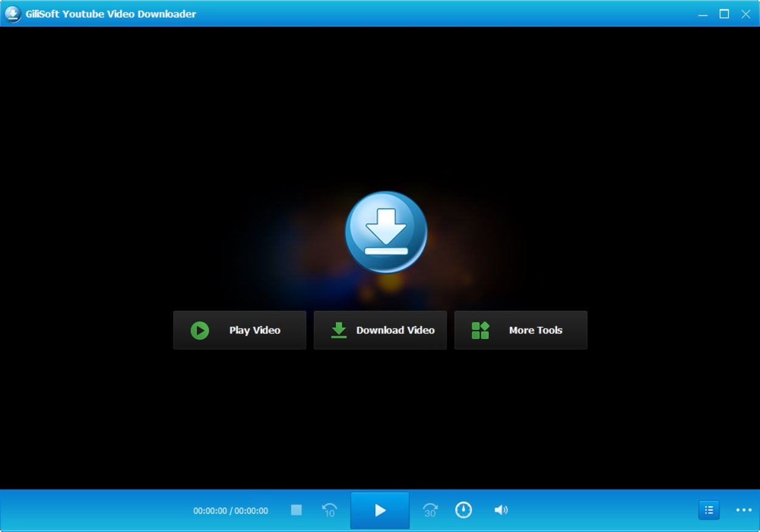Viewport: 760px width, 532px height.
Task: Click the Play Video button
Action: pos(240,330)
